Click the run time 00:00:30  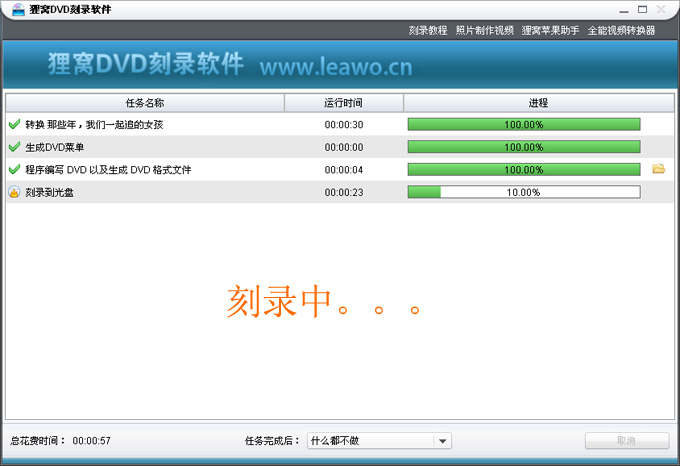pos(344,125)
